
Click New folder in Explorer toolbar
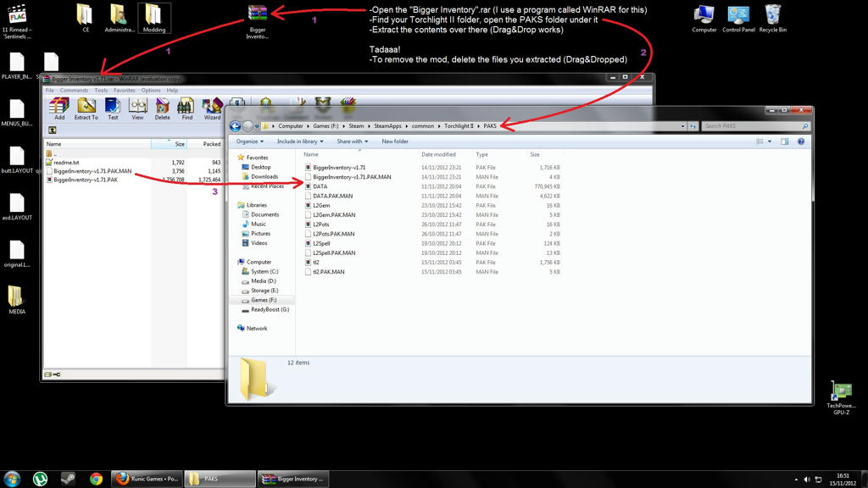(395, 141)
